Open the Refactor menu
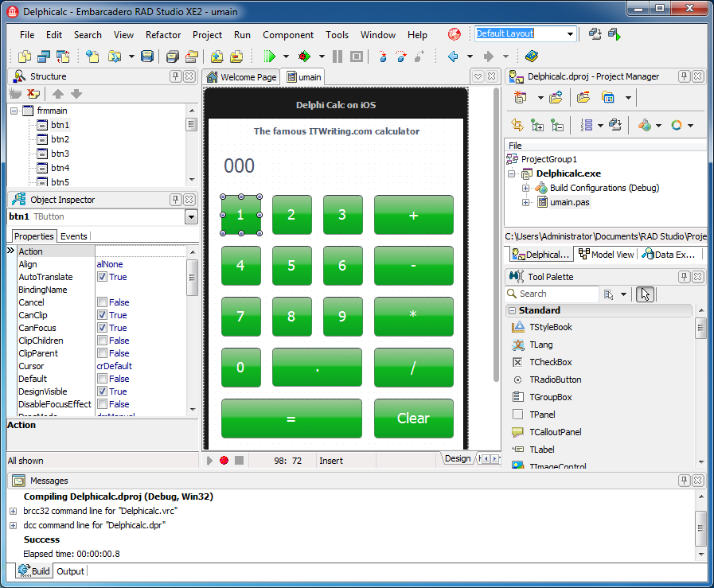714x588 pixels. tap(163, 34)
